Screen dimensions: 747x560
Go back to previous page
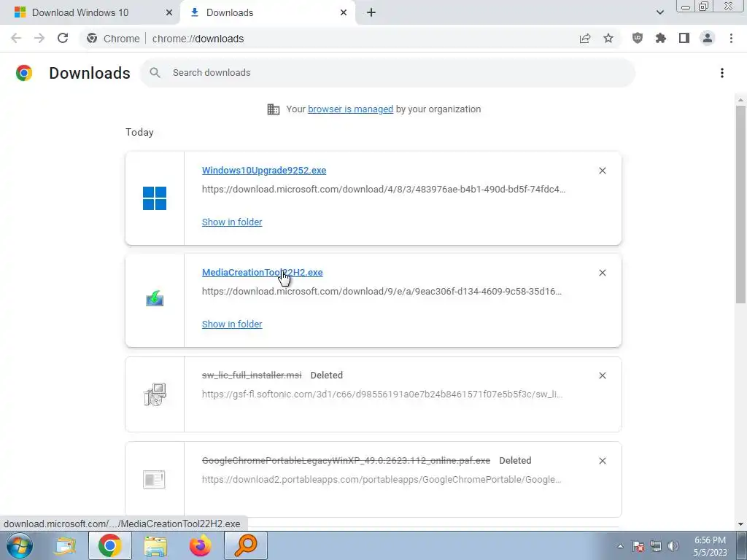coord(16,39)
